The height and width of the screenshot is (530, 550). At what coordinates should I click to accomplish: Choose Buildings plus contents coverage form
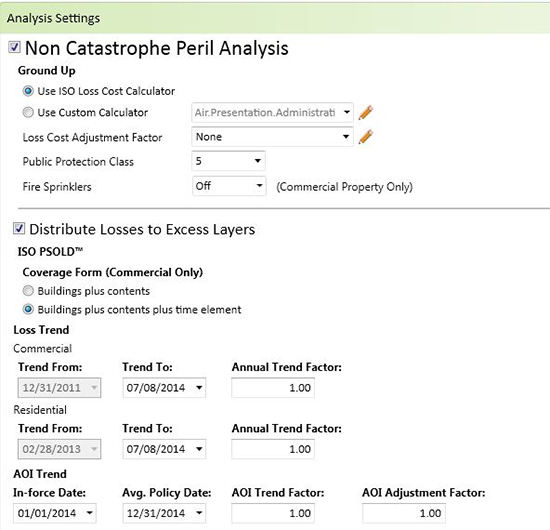coord(28,291)
